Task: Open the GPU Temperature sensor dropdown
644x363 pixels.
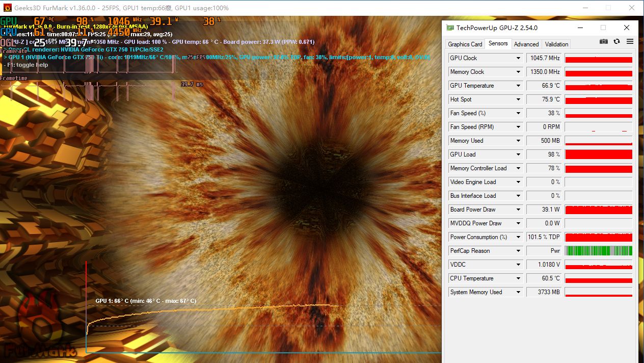Action: [x=518, y=86]
